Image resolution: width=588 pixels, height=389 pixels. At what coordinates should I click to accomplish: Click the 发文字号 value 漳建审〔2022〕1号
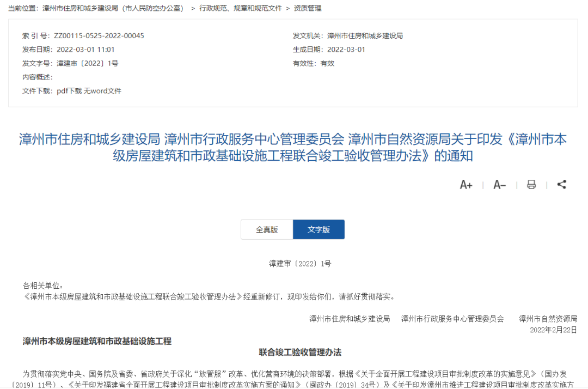[x=88, y=63]
